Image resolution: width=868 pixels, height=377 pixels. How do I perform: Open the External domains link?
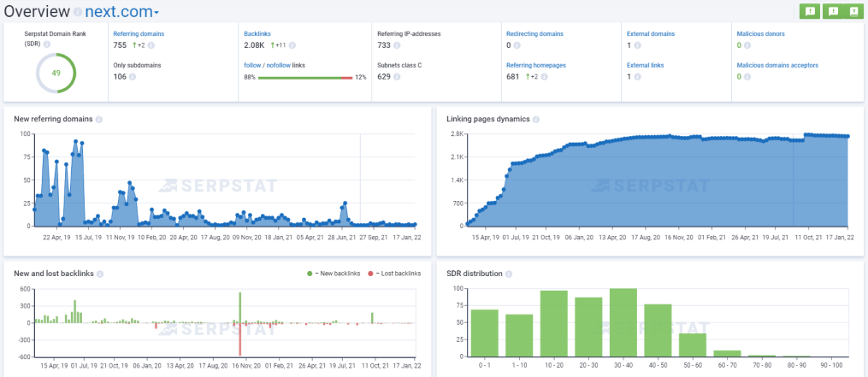point(651,34)
